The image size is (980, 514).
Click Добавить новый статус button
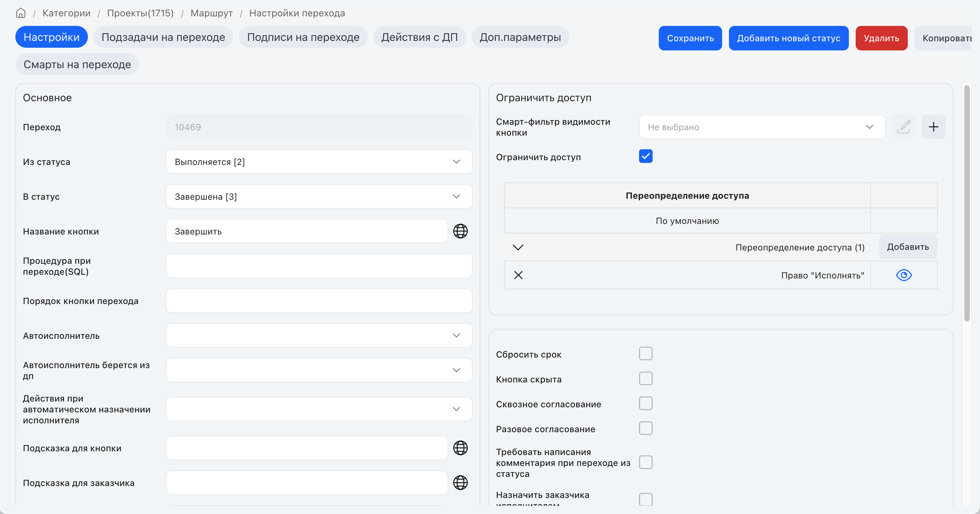[x=788, y=38]
